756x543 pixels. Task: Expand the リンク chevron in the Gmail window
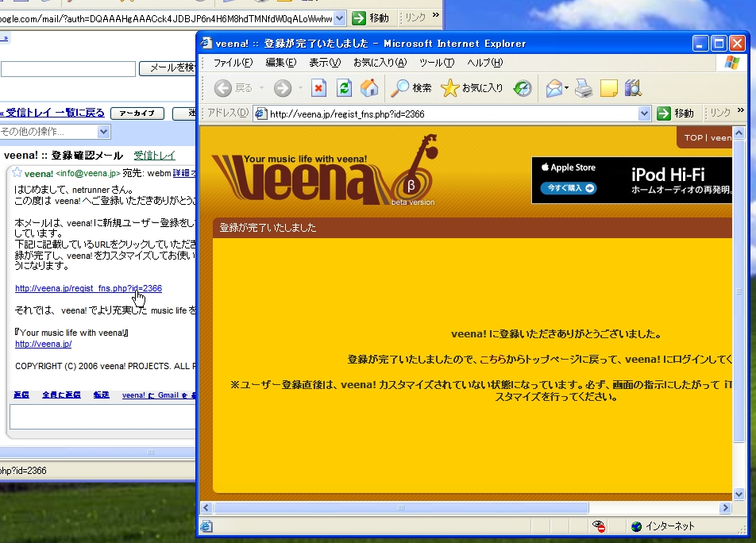click(436, 15)
